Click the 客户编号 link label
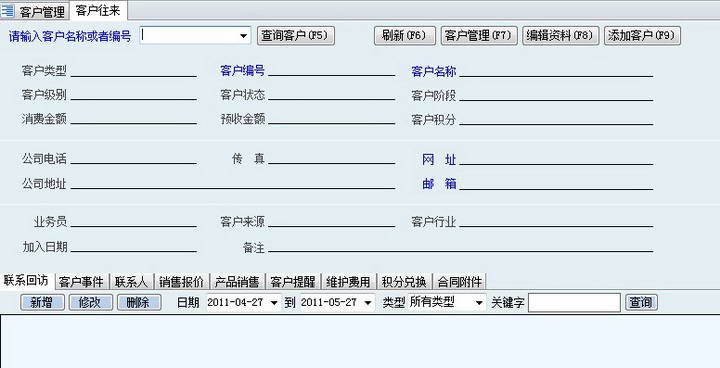The height and width of the screenshot is (368, 720). tap(242, 71)
